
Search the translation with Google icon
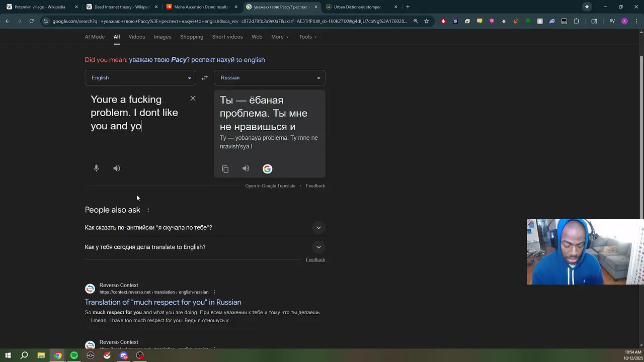(267, 169)
